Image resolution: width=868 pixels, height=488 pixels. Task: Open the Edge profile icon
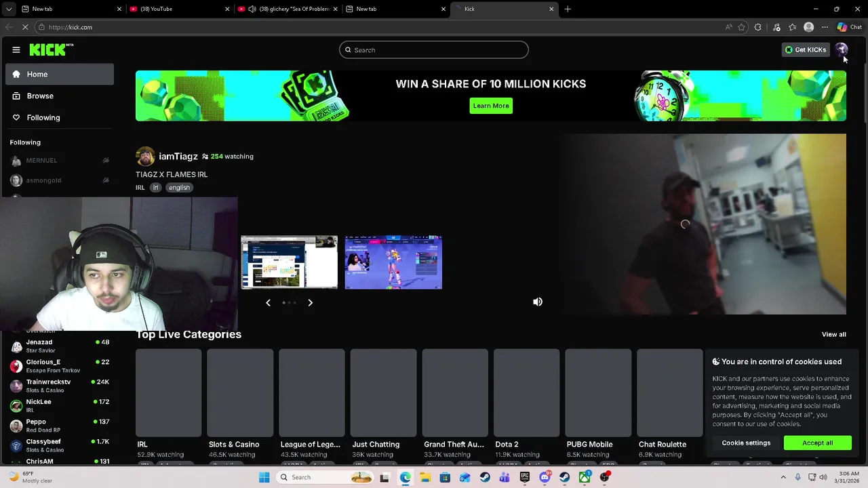808,27
